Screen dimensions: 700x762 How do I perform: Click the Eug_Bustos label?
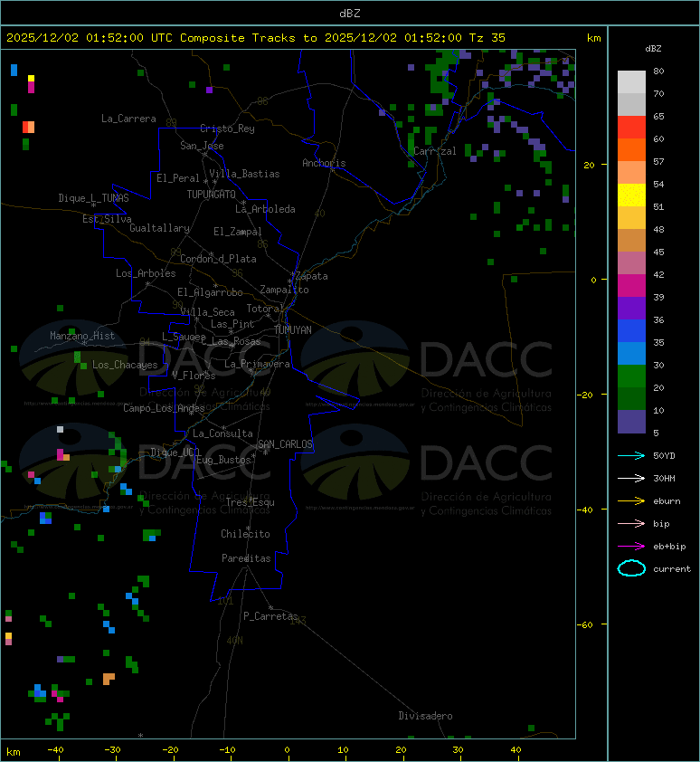click(223, 460)
